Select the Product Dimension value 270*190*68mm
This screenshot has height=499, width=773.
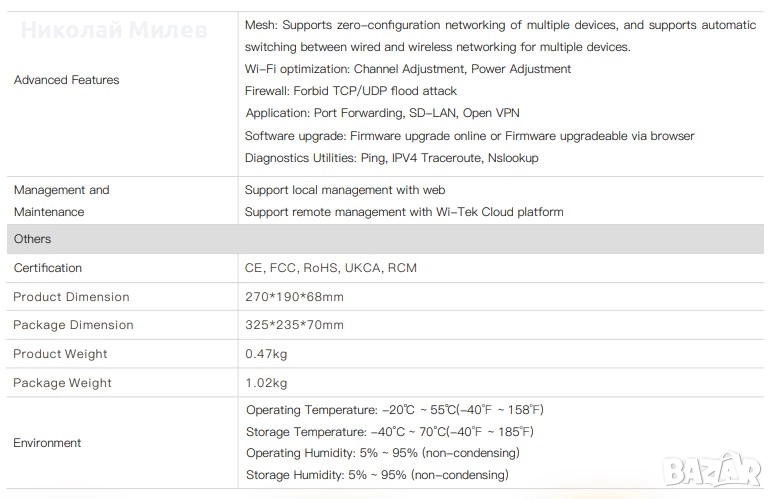coord(294,297)
